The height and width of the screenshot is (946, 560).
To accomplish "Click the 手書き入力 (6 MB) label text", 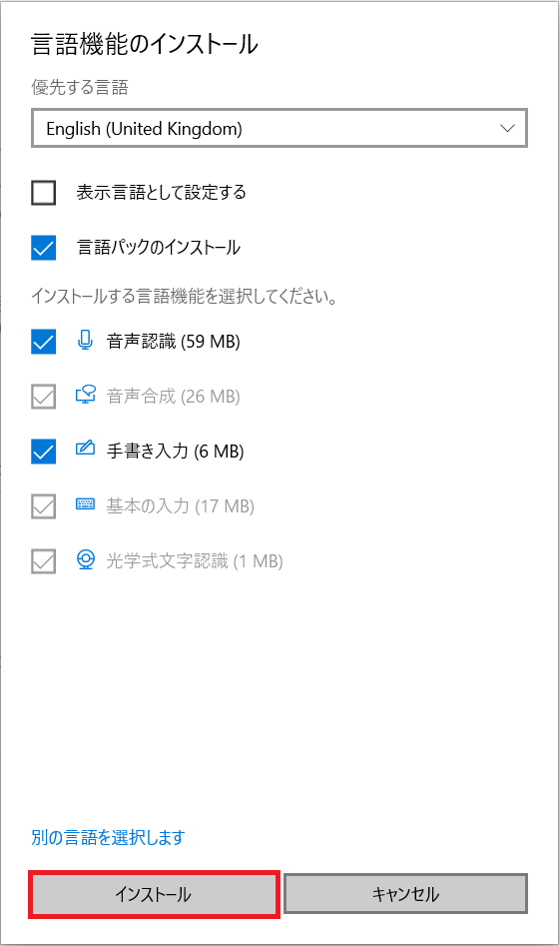I will pos(176,452).
